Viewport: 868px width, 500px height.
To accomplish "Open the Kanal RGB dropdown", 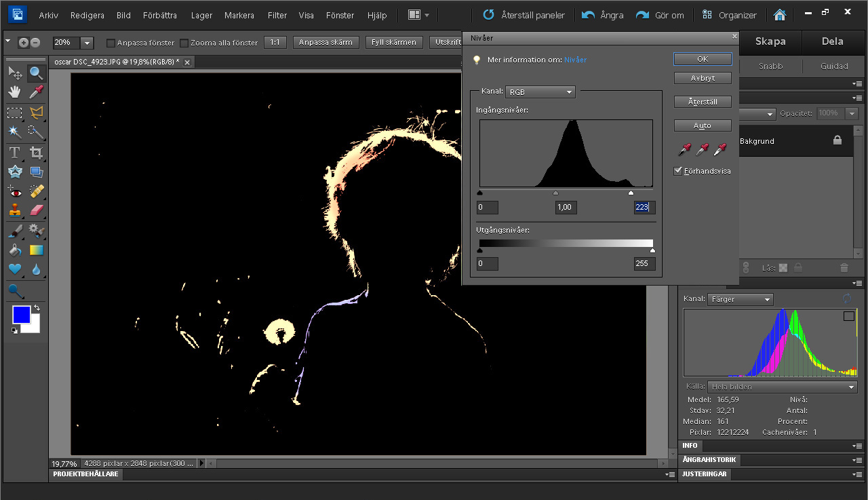I will point(540,92).
